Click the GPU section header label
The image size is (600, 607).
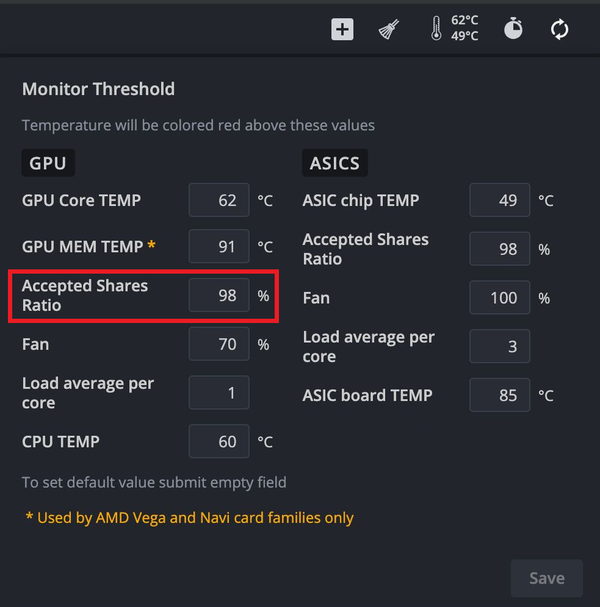coord(48,163)
